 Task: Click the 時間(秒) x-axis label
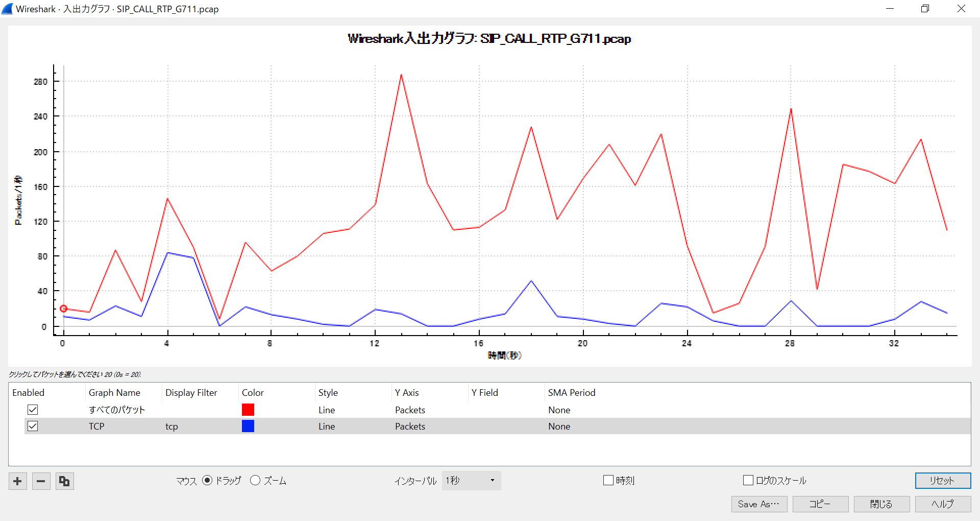[x=504, y=355]
